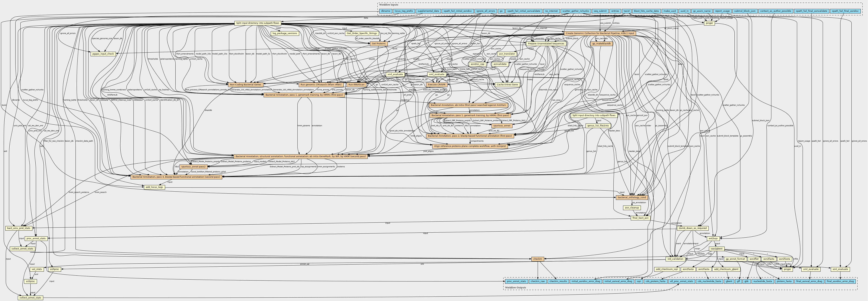Click the contact_as_author_possible input node
The image size is (868, 301).
pyautogui.click(x=775, y=11)
